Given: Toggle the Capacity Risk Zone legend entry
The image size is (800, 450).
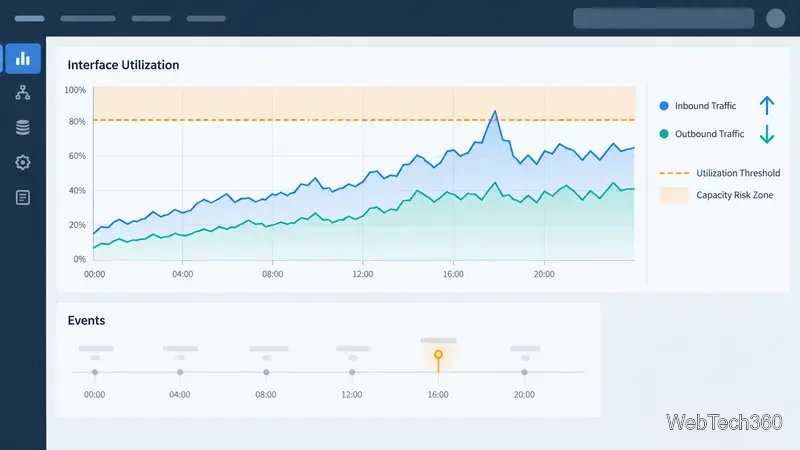Looking at the screenshot, I should pyautogui.click(x=716, y=195).
